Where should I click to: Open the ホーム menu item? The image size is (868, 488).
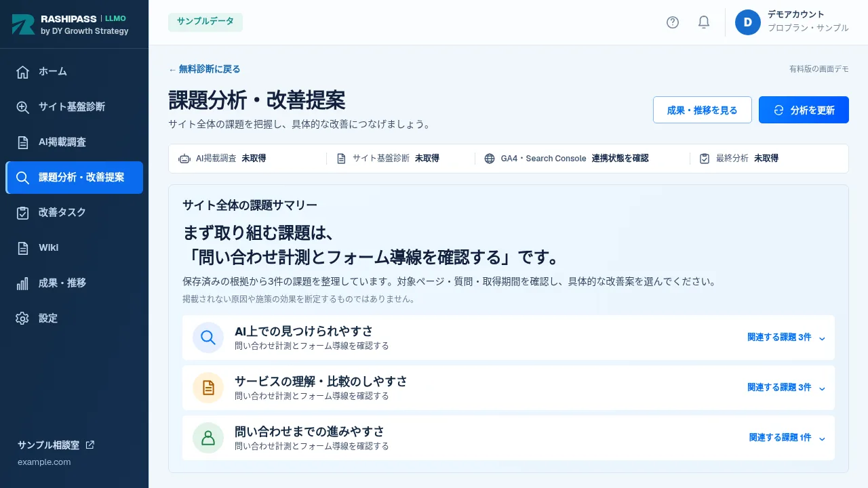click(x=75, y=72)
